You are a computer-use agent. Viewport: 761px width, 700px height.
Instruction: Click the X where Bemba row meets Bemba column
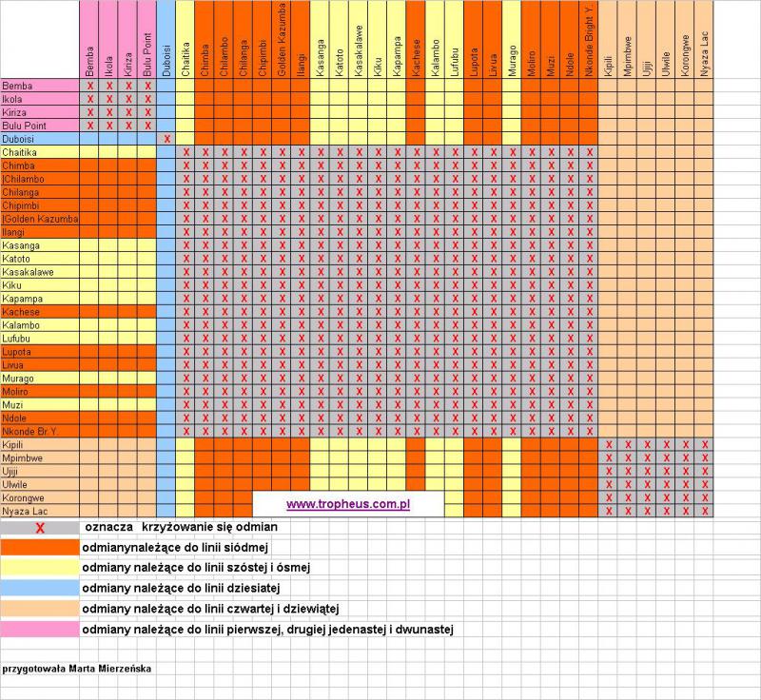89,86
